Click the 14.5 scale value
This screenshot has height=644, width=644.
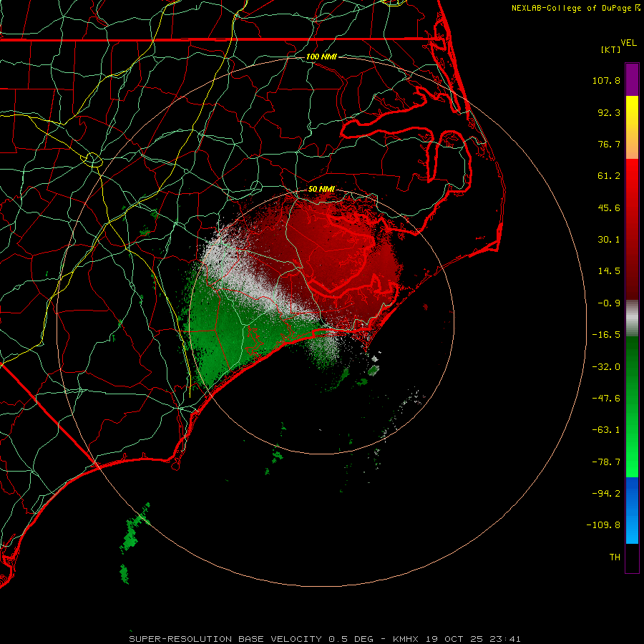tap(609, 271)
